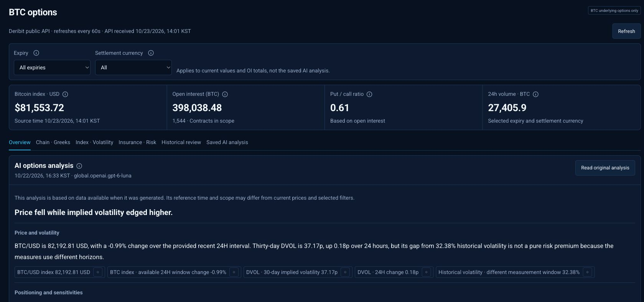
Task: Click the icon in the BTC/USD index 82,192.81 chip
Action: point(98,272)
